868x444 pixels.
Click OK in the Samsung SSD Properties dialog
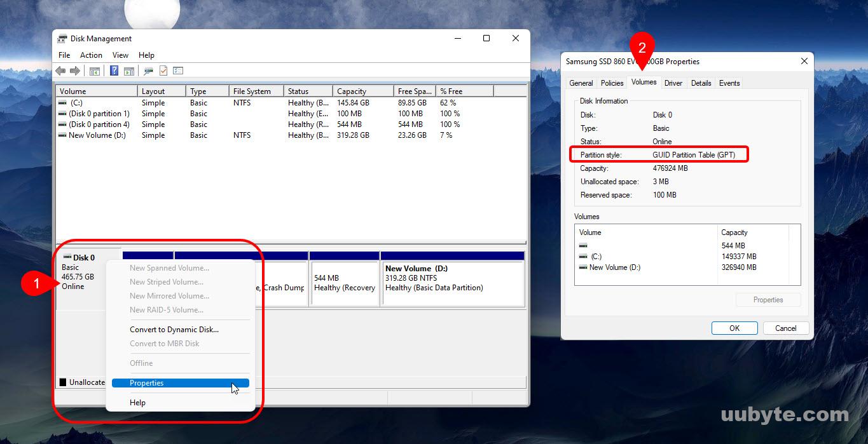click(734, 328)
